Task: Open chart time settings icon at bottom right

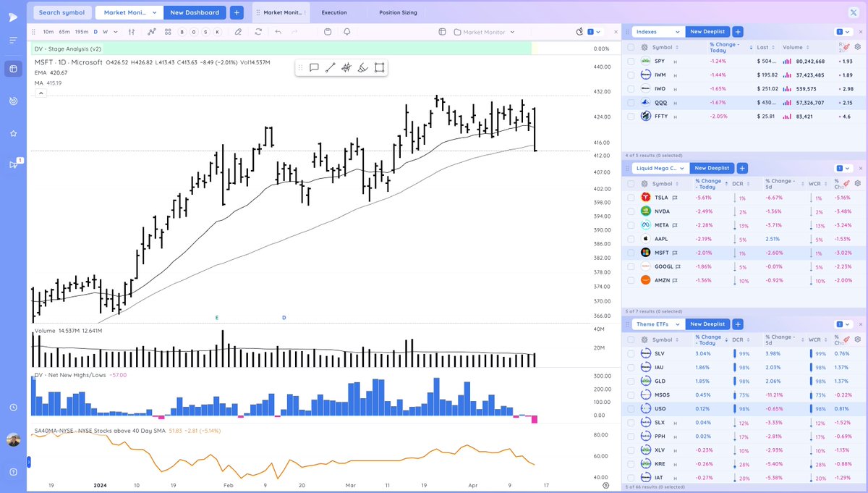Action: 606,485
